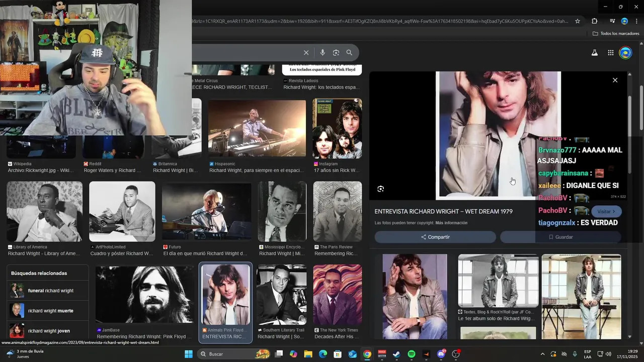The width and height of the screenshot is (644, 362).
Task: Click the Compartir button
Action: click(x=435, y=237)
